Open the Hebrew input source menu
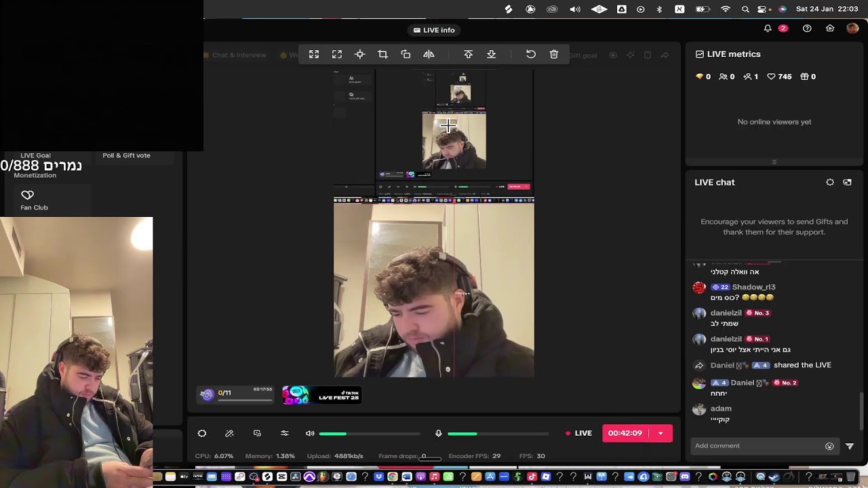This screenshot has width=868, height=488. (679, 9)
